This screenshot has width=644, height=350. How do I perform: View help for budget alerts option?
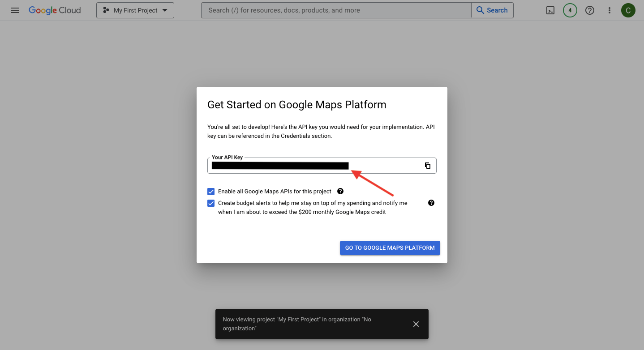pyautogui.click(x=431, y=203)
